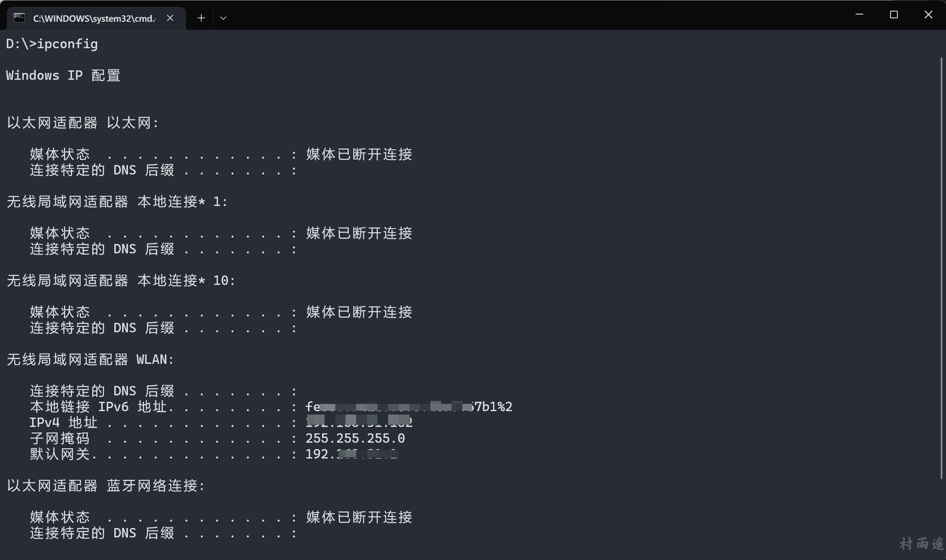
Task: Click the IPv6 address ending in 7b1%2
Action: [x=409, y=407]
